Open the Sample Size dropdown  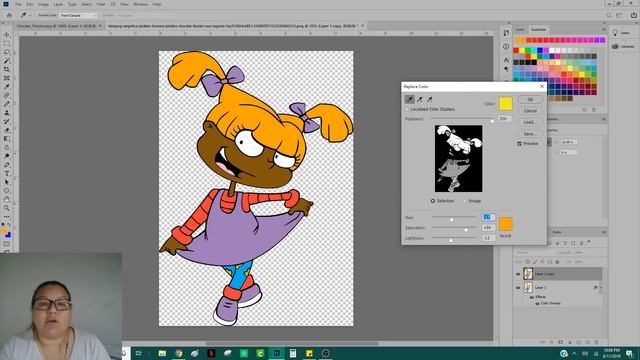(78, 16)
